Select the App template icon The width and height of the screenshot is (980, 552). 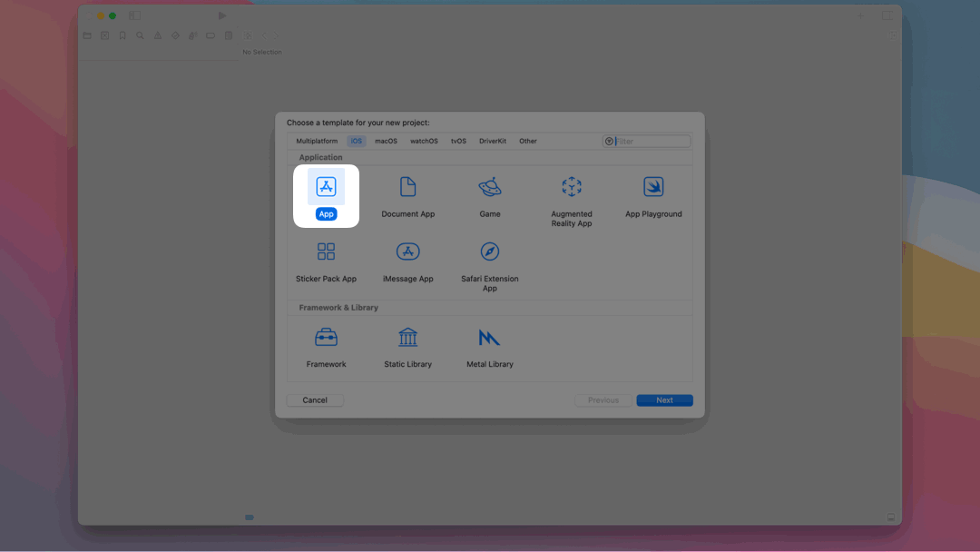click(326, 187)
